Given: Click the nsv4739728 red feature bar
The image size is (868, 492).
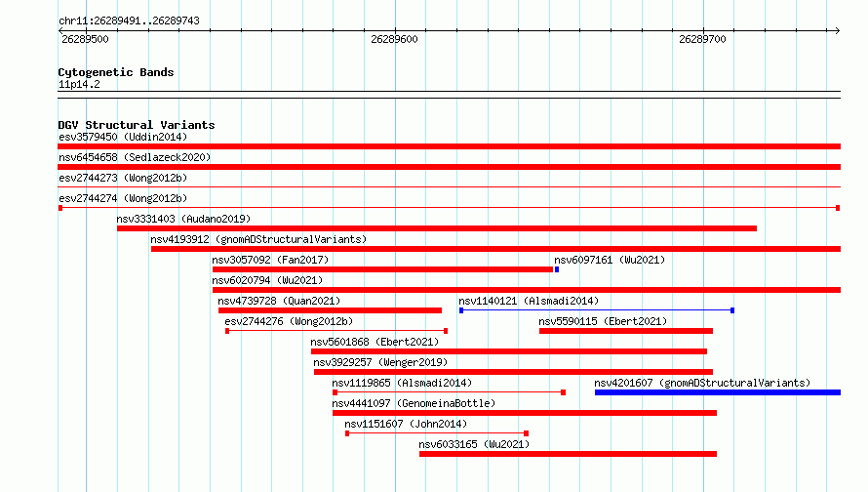Looking at the screenshot, I should point(330,310).
